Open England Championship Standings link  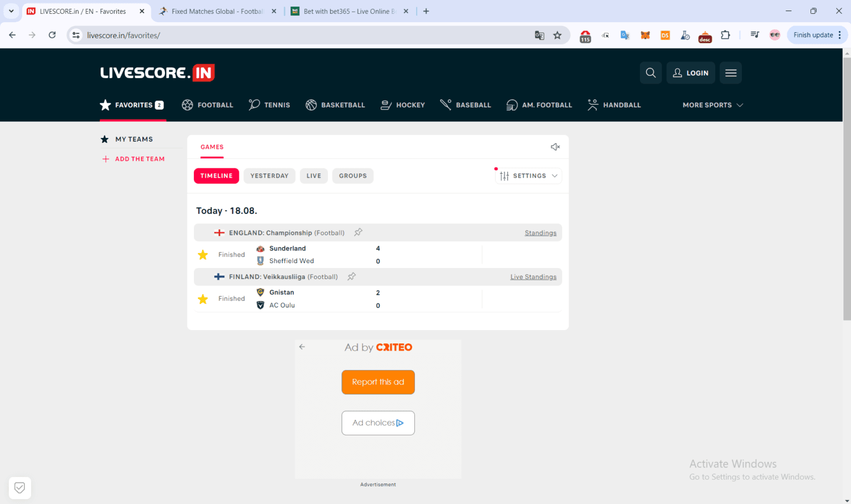540,233
